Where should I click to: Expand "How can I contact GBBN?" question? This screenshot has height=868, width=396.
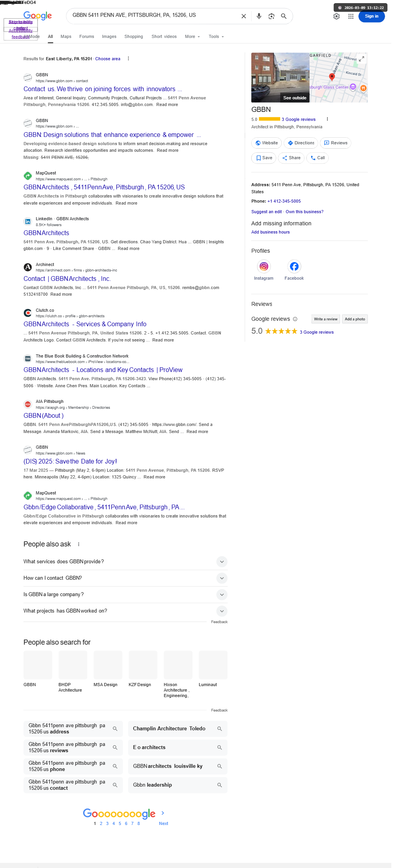click(x=221, y=578)
